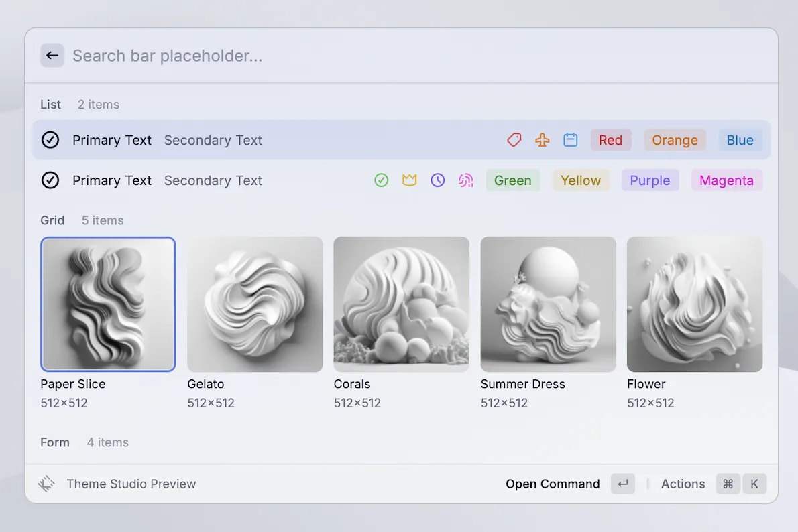
Task: Collapse the List section header
Action: click(x=50, y=105)
